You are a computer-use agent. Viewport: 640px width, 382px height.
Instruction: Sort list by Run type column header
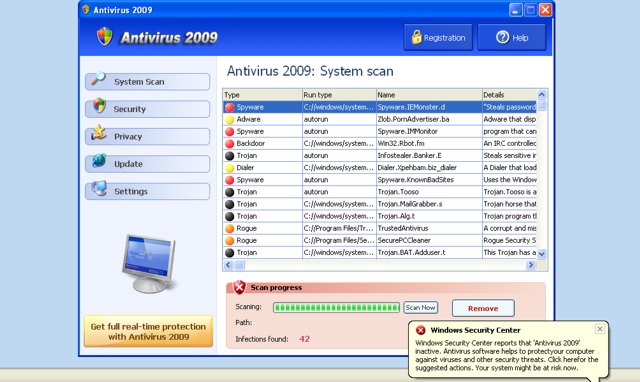tap(339, 95)
